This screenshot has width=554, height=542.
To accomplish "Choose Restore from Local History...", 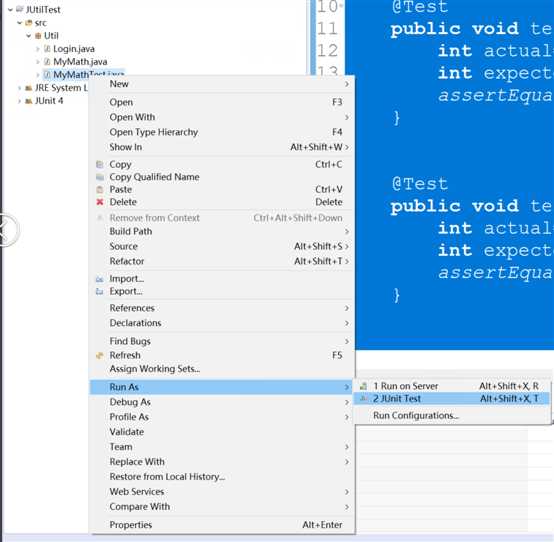I will pos(222,477).
